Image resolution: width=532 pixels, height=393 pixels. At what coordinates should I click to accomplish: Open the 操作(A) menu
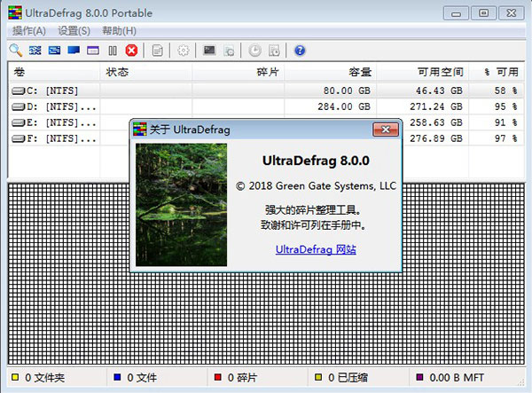29,31
